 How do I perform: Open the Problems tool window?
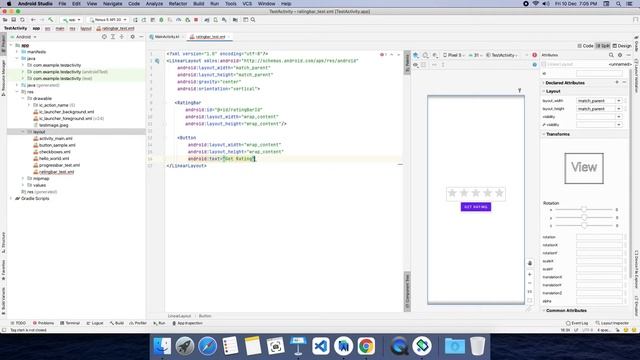click(43, 323)
